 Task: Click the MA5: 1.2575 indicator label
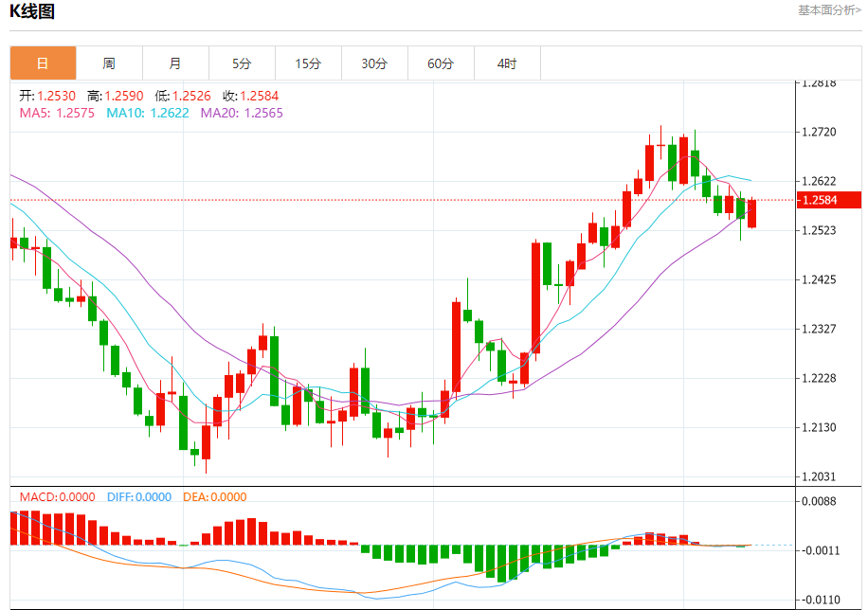[x=57, y=113]
